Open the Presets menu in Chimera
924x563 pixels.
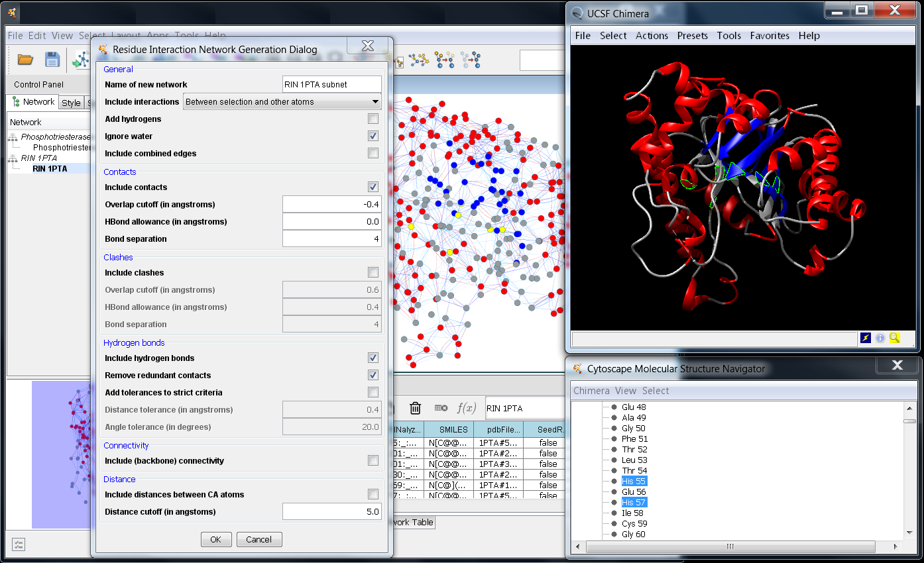click(692, 36)
